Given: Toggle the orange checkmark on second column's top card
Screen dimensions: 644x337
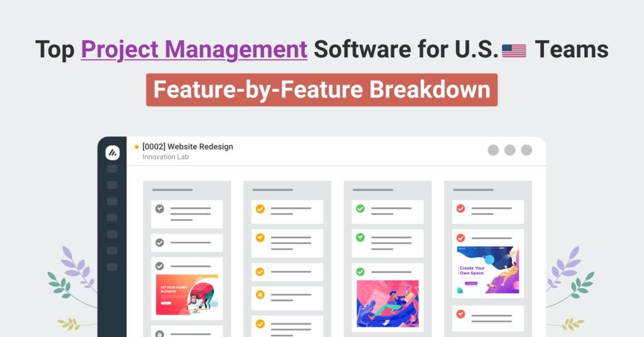Looking at the screenshot, I should pos(260,209).
